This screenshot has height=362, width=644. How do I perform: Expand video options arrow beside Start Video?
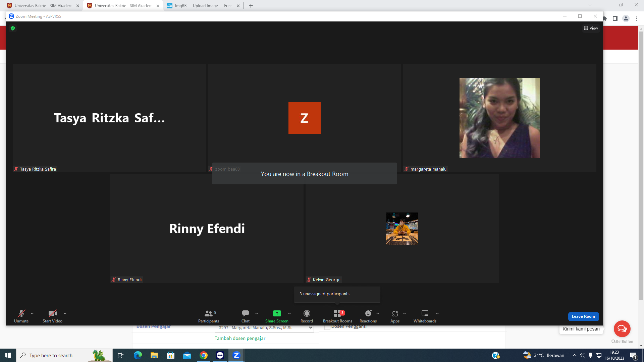[65, 313]
